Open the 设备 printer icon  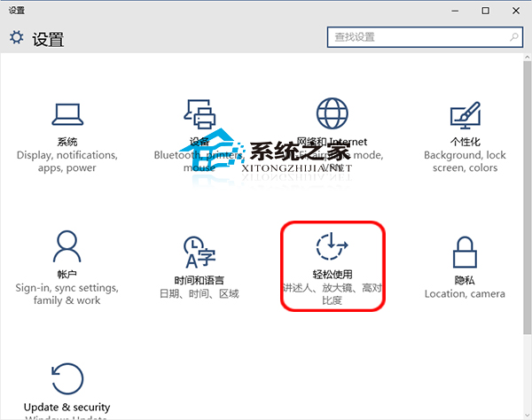[199, 114]
